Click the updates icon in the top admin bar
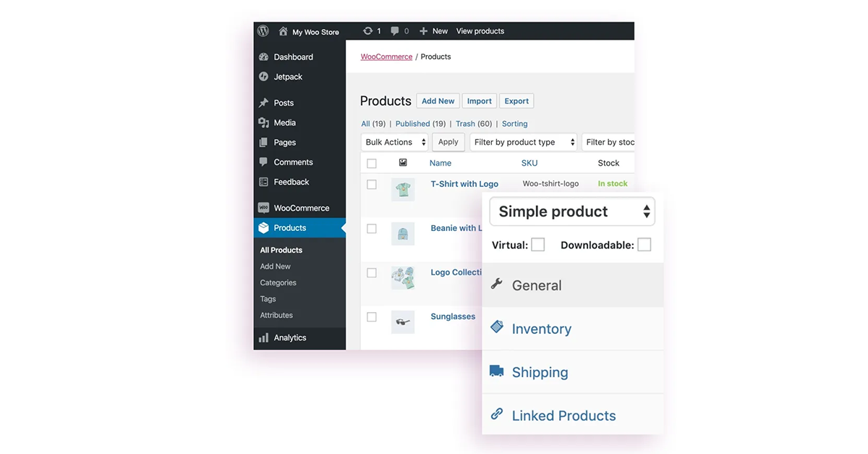This screenshot has width=868, height=454. coord(368,30)
